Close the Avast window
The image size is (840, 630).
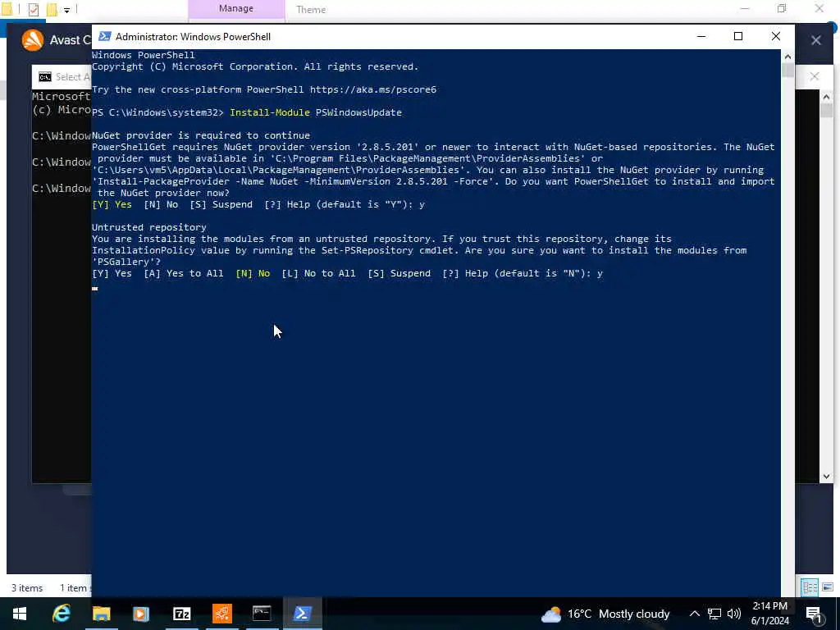point(816,40)
